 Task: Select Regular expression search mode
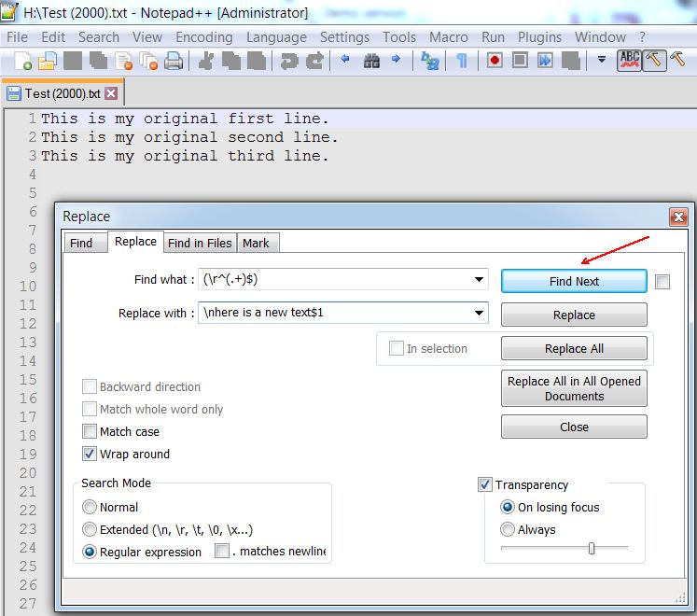tap(90, 552)
